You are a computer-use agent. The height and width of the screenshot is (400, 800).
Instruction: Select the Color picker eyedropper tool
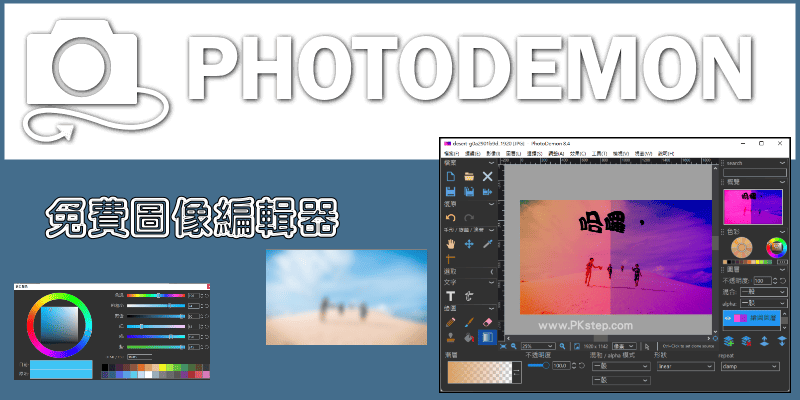487,244
